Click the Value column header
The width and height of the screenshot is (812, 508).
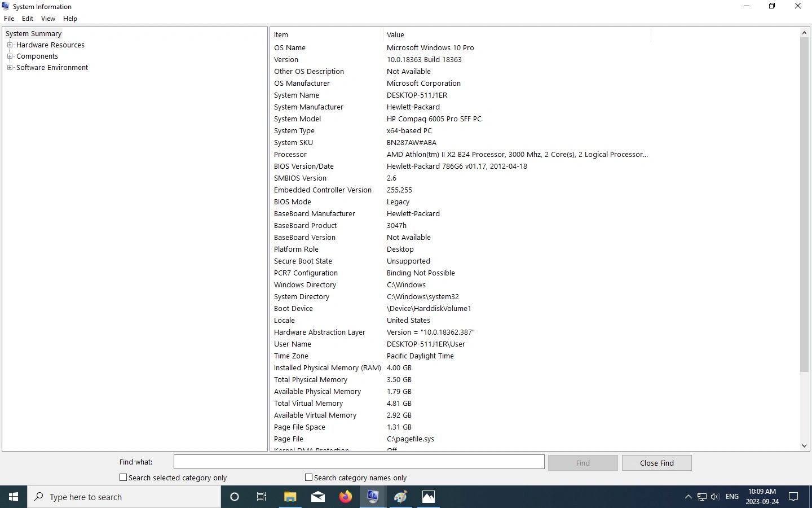point(517,35)
